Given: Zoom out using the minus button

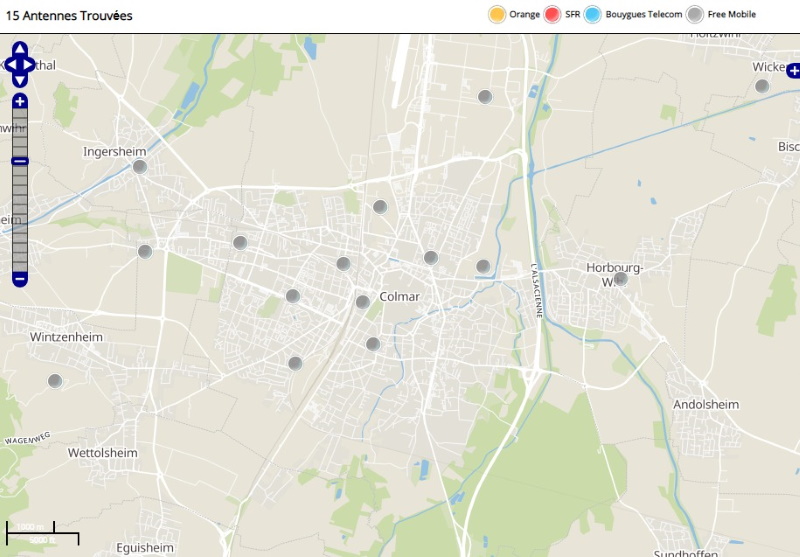Looking at the screenshot, I should coord(20,278).
